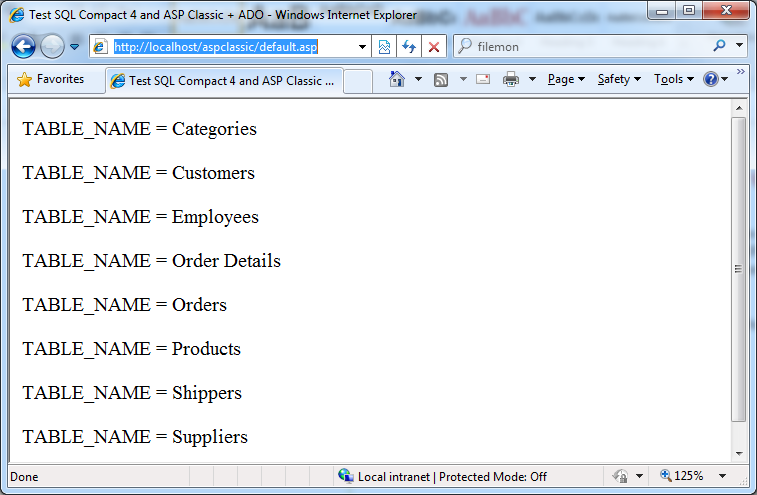Expand the address bar history dropdown
The width and height of the screenshot is (757, 495).
(362, 47)
